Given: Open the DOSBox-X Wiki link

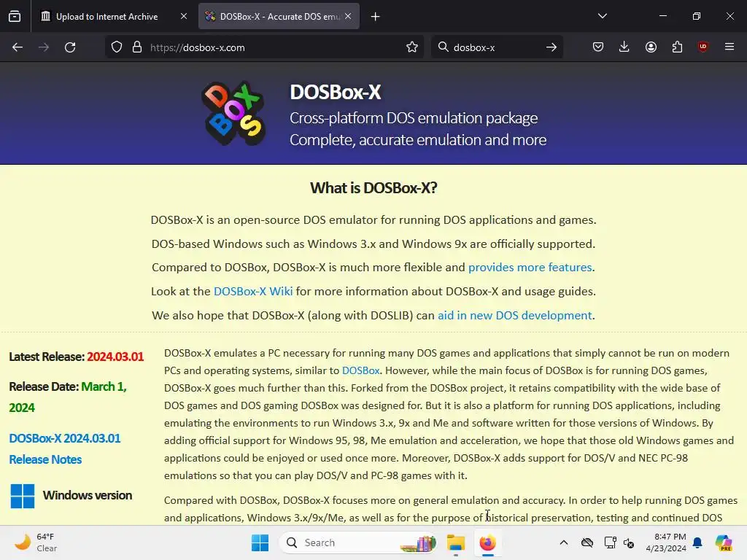Looking at the screenshot, I should click(x=253, y=291).
